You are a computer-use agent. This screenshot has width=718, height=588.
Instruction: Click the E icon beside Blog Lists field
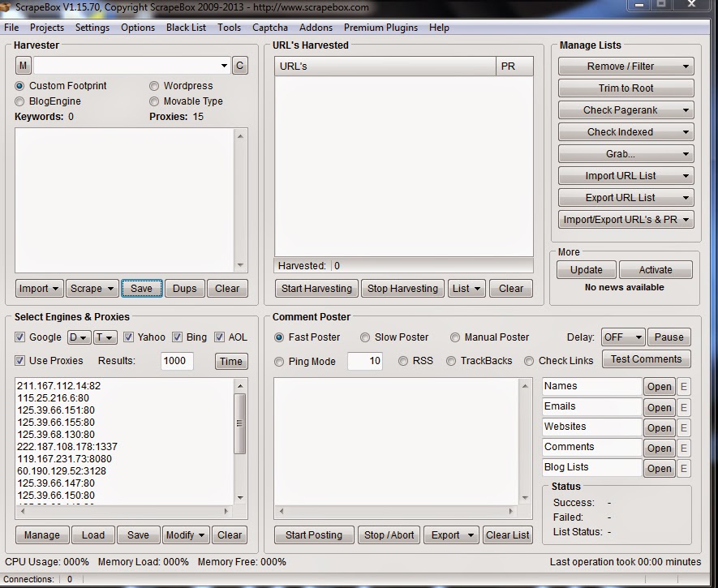682,467
